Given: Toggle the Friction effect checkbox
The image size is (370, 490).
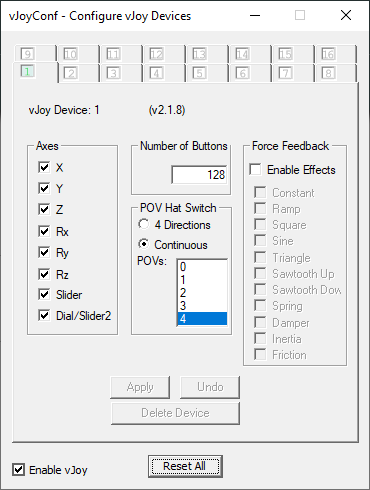Looking at the screenshot, I should click(260, 354).
